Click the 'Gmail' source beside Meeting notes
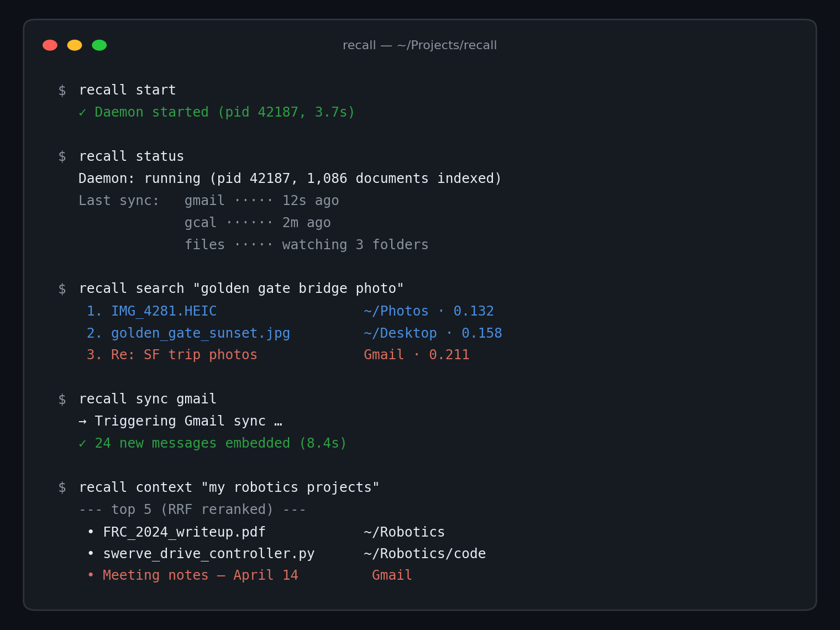Screen dimensions: 840x630 [392, 575]
